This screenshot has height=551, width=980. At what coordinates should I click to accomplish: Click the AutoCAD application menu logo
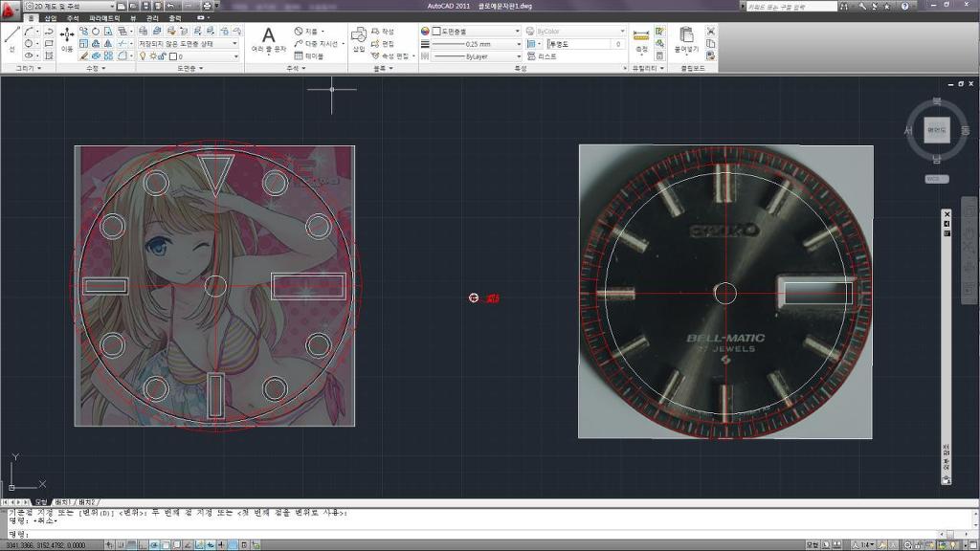coord(10,7)
